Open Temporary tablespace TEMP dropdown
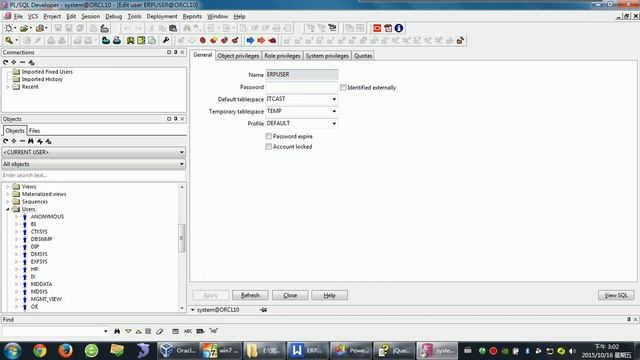The width and height of the screenshot is (640, 360). pyautogui.click(x=334, y=111)
